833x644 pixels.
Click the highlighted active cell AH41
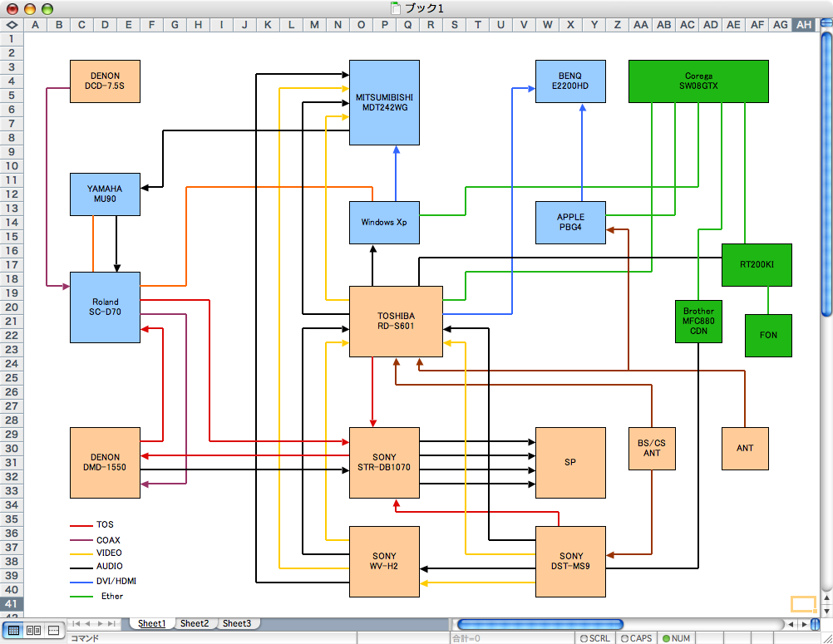point(804,603)
